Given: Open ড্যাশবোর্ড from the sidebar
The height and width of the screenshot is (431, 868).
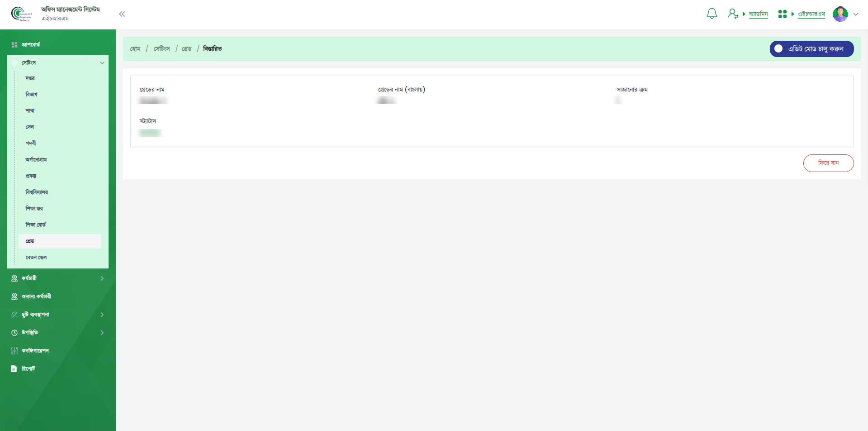Looking at the screenshot, I should [x=30, y=45].
